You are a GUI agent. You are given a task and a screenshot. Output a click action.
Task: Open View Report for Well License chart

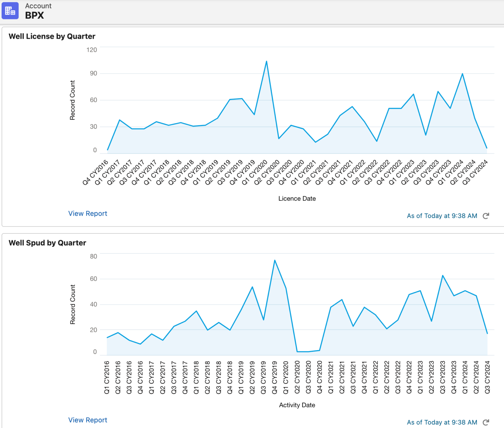88,214
